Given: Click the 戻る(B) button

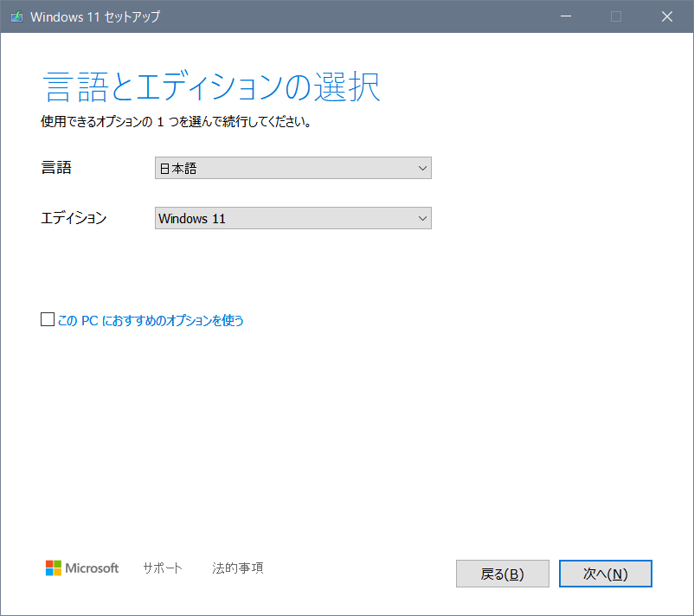Looking at the screenshot, I should 503,574.
